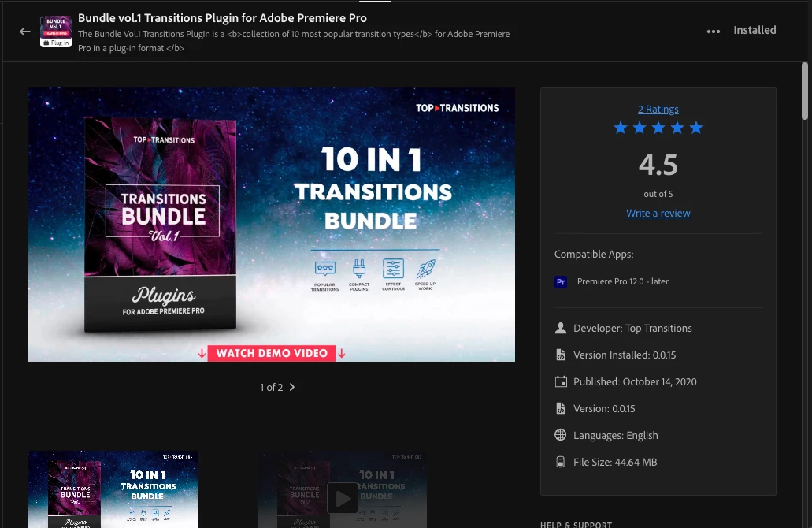Click the Premiere Pro 12.0 - later text
The width and height of the screenshot is (812, 528).
tap(622, 281)
